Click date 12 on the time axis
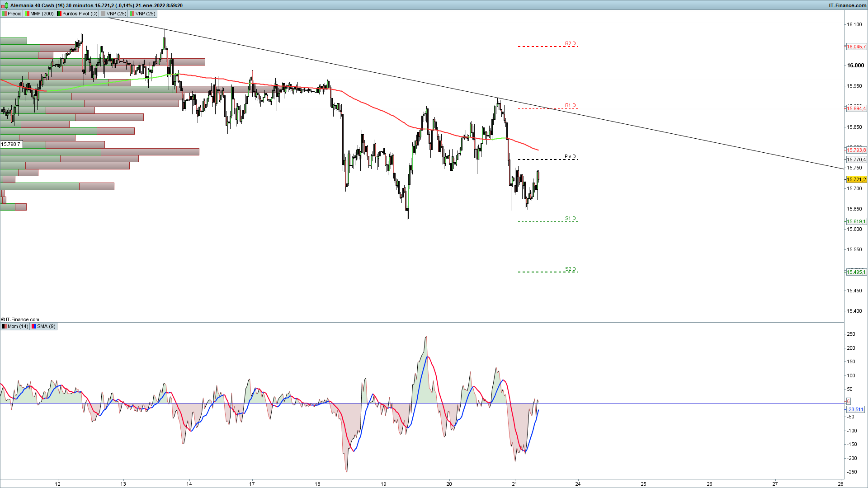 (x=58, y=484)
